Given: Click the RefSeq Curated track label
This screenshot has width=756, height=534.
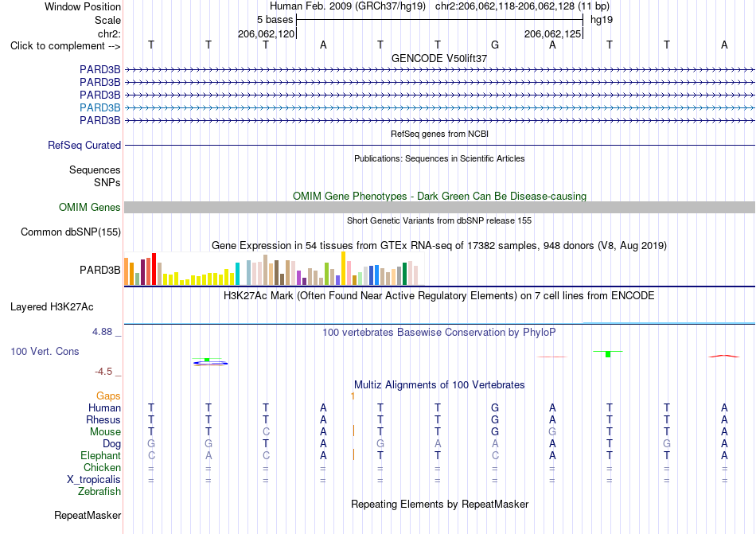Looking at the screenshot, I should point(84,145).
